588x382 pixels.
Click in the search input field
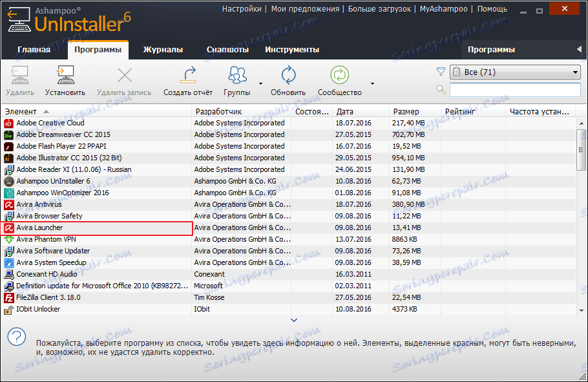point(515,90)
